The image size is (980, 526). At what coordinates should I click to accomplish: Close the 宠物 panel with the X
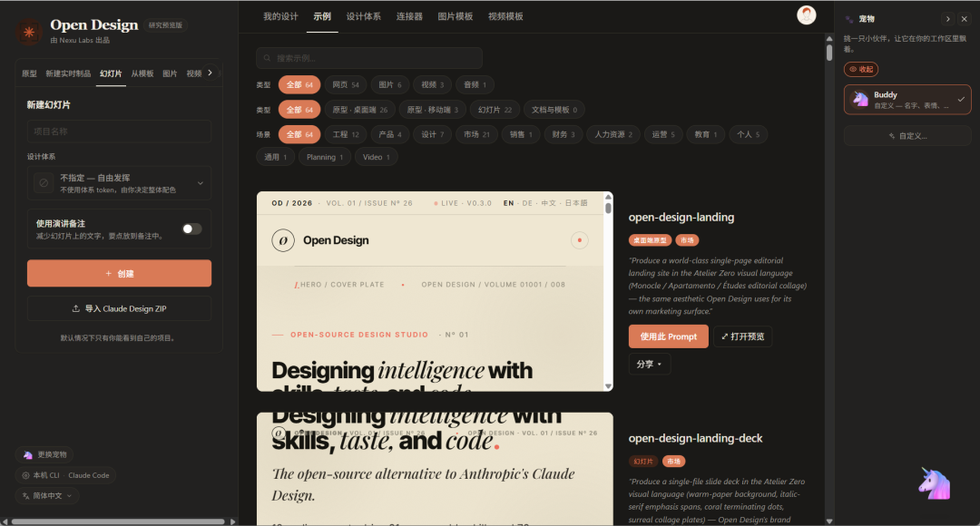point(965,19)
